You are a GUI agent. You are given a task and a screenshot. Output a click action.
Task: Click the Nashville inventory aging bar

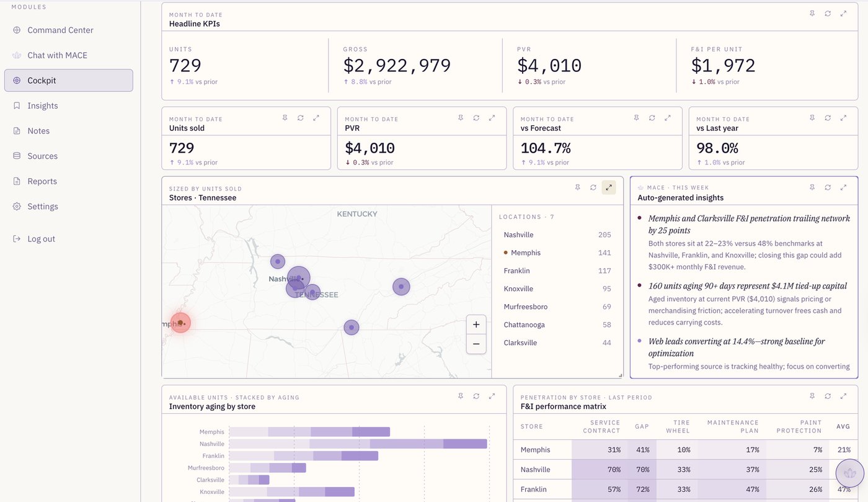[358, 444]
